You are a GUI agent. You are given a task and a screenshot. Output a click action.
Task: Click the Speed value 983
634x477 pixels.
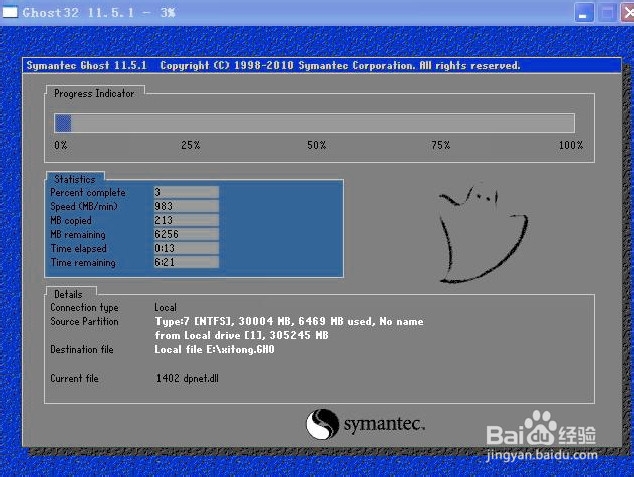[x=186, y=206]
